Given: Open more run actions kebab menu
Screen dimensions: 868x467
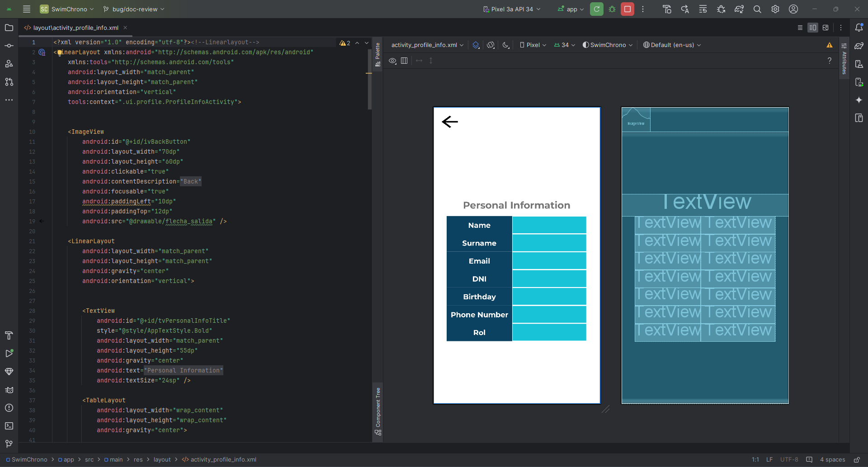Looking at the screenshot, I should 643,9.
